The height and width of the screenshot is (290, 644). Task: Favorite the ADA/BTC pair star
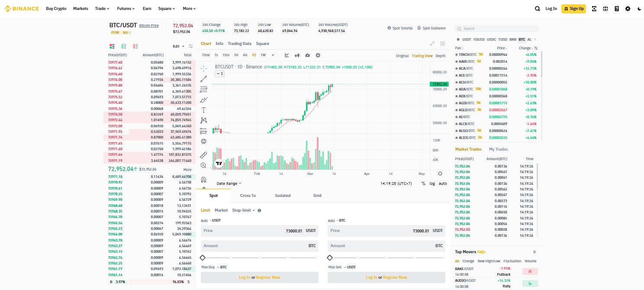coord(456,89)
